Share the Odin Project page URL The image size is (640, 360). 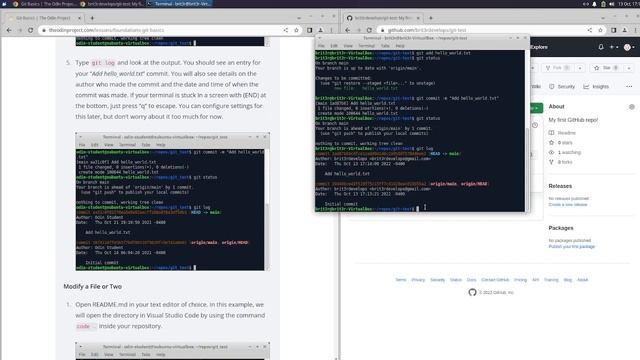click(x=286, y=30)
